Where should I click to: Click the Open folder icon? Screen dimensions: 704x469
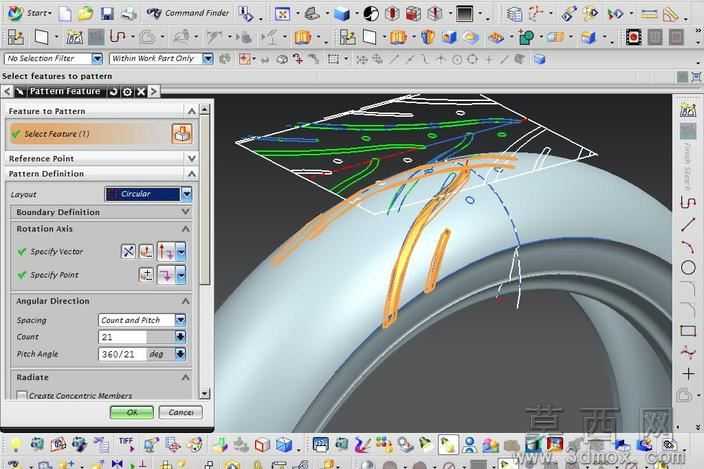[85, 14]
